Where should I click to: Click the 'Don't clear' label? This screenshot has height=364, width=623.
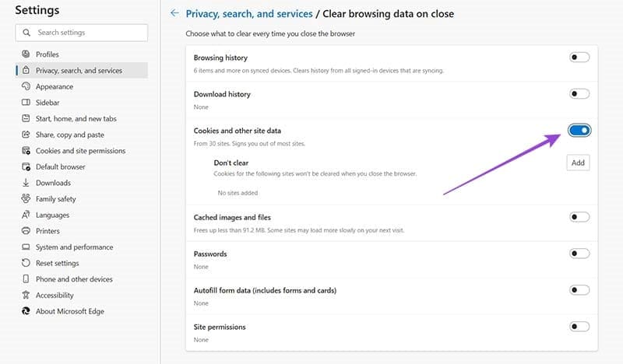(231, 163)
